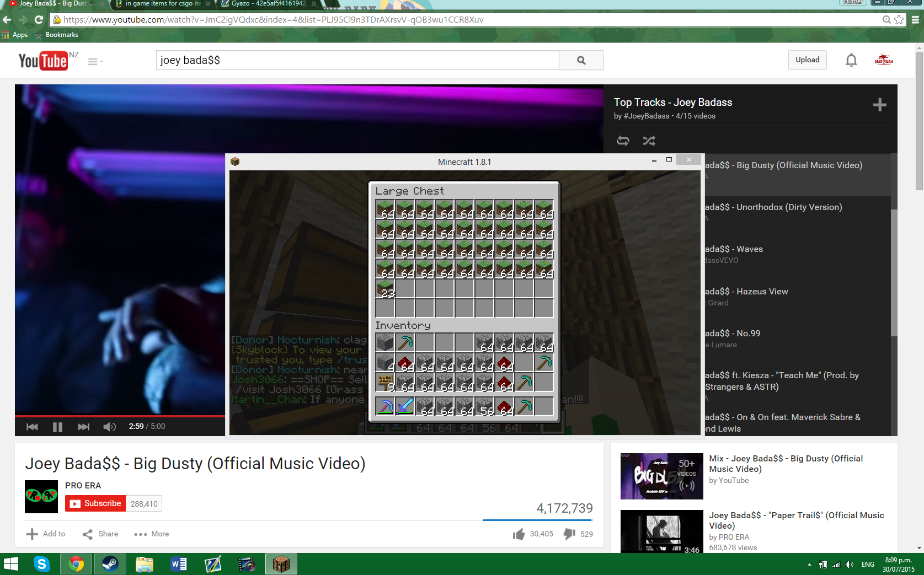Open the PRO ERA channel avatar
Screen dimensions: 924x575
(41, 497)
